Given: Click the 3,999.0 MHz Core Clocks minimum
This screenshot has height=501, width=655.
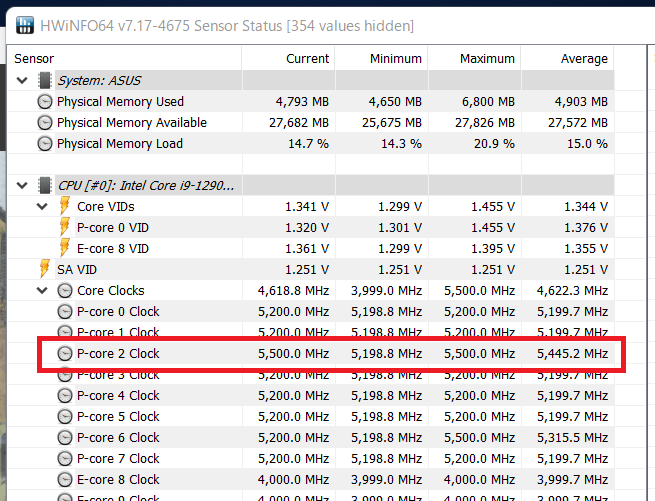Looking at the screenshot, I should pos(386,290).
